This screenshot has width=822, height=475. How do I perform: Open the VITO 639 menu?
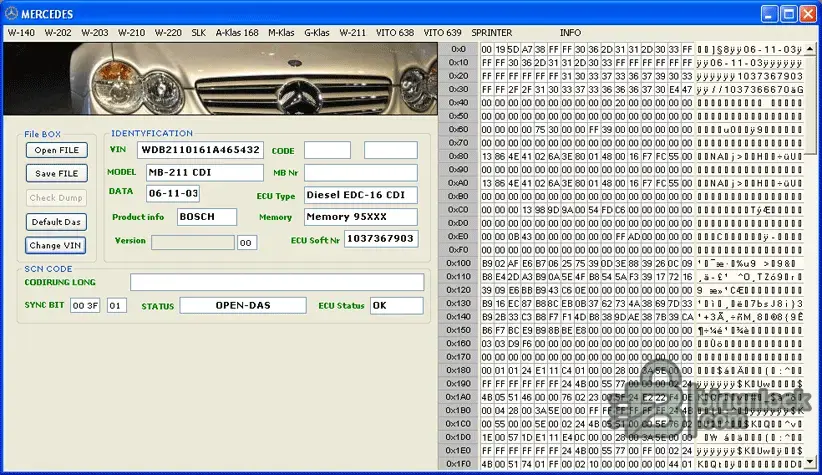tap(442, 33)
